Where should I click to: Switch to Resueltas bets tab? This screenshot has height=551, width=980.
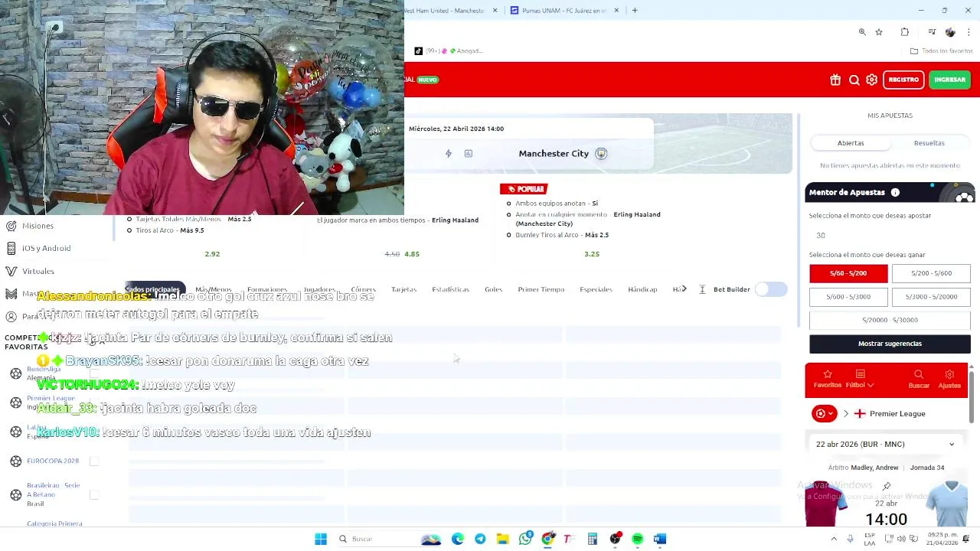929,143
